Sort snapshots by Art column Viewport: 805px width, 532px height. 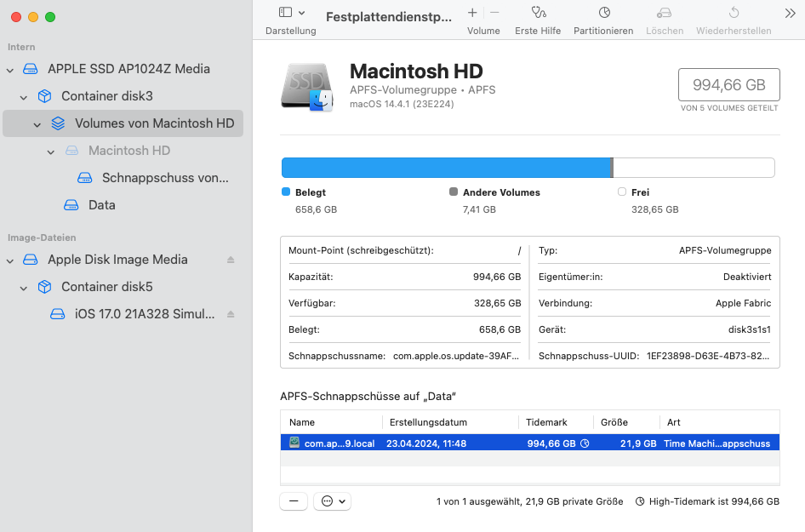tap(720, 422)
